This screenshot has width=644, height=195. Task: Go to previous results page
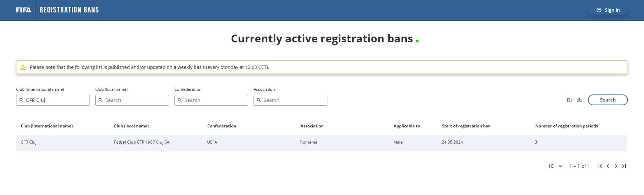[608, 166]
